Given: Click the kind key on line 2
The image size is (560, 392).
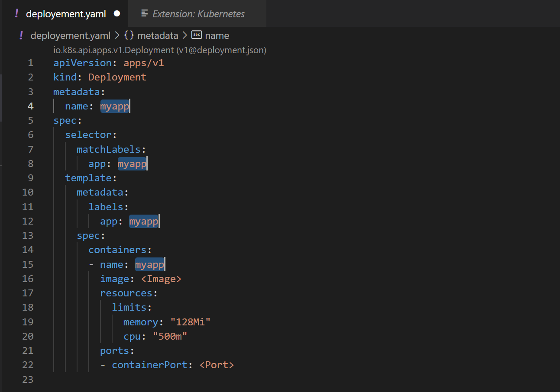Looking at the screenshot, I should click(x=65, y=77).
